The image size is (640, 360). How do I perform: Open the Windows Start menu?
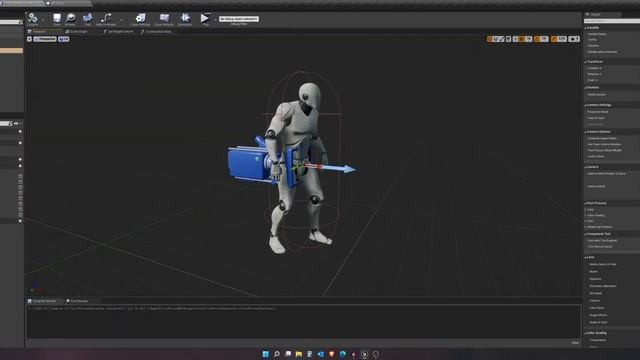click(266, 354)
